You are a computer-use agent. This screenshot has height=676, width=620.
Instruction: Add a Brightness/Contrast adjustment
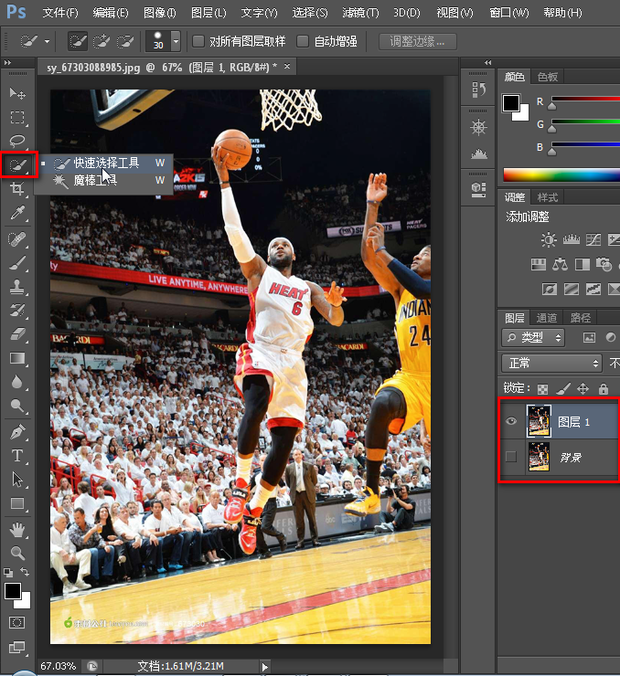click(x=548, y=240)
